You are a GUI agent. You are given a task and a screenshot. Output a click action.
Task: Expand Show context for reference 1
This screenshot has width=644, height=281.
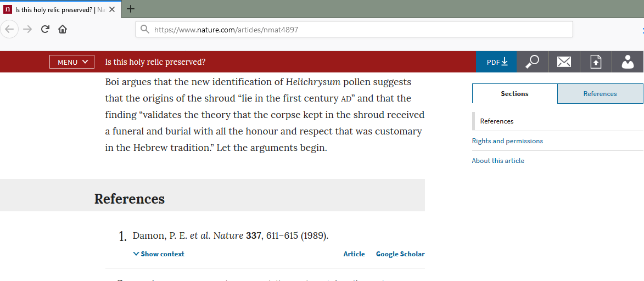(x=159, y=254)
